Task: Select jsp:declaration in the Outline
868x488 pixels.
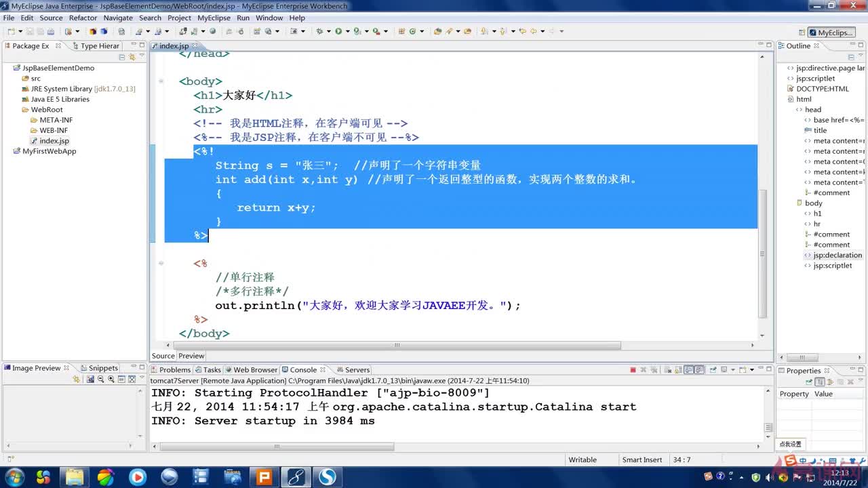Action: click(x=833, y=256)
